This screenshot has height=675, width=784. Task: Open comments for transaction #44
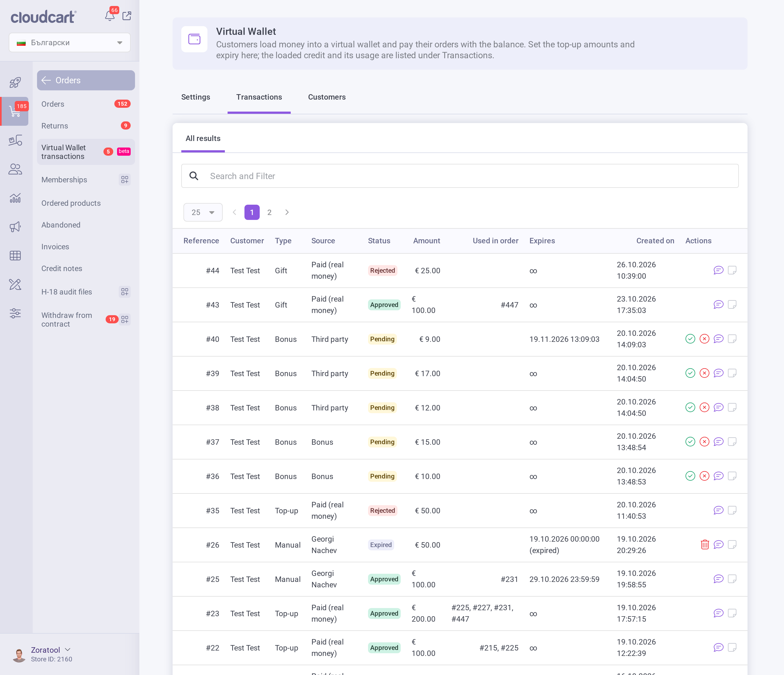click(x=718, y=271)
